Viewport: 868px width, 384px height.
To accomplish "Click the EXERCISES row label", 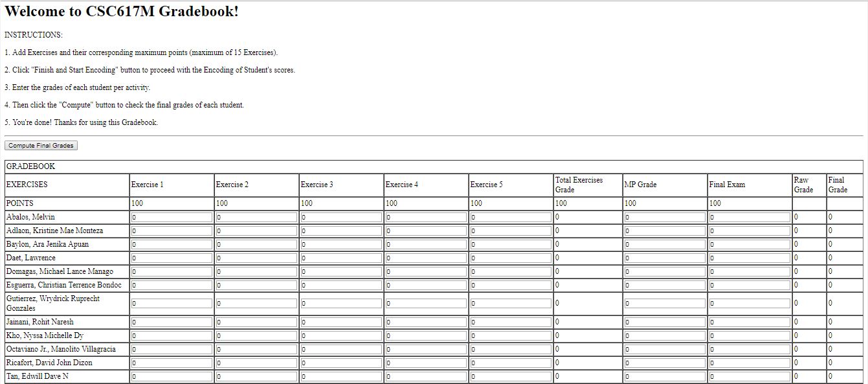I will [x=27, y=185].
